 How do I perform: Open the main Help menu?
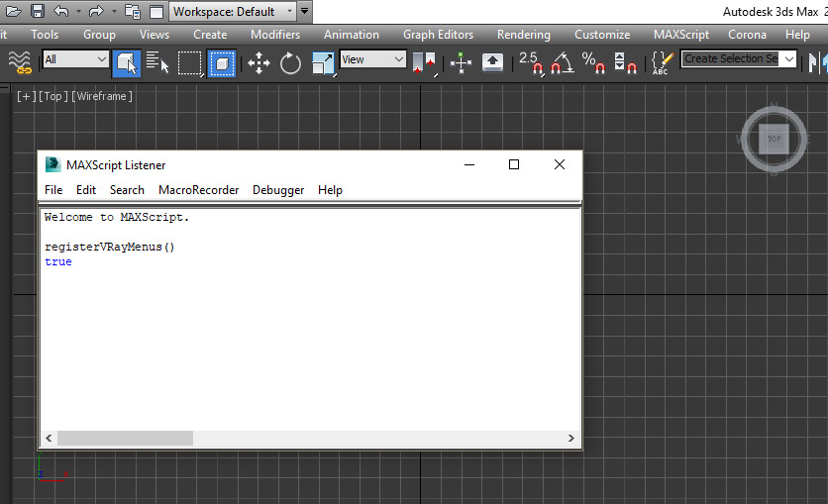(797, 35)
